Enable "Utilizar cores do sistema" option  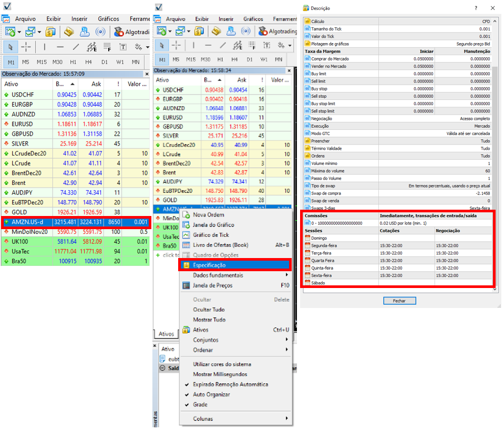click(235, 364)
